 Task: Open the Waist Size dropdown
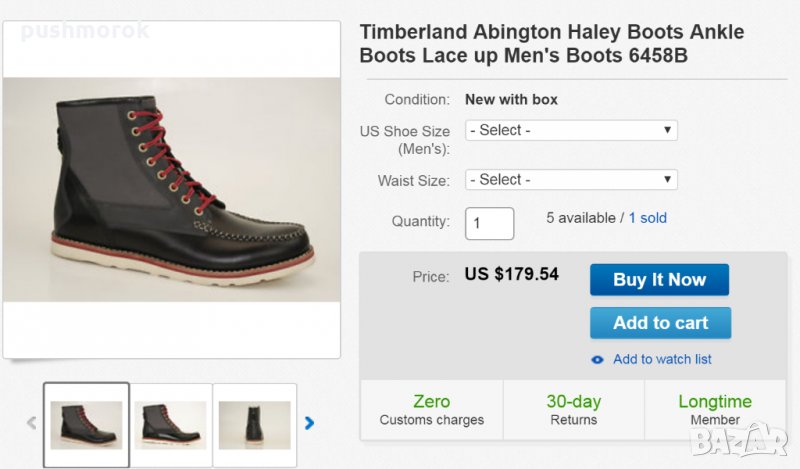coord(571,180)
